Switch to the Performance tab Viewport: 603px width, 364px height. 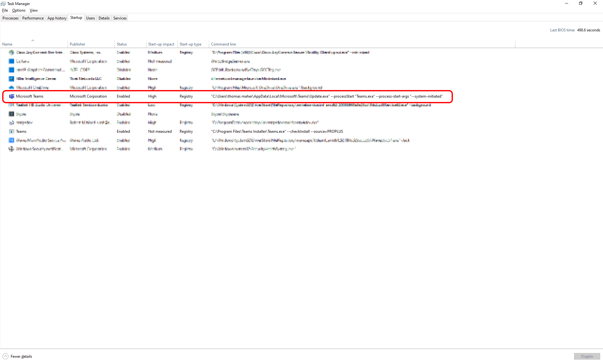(x=33, y=18)
